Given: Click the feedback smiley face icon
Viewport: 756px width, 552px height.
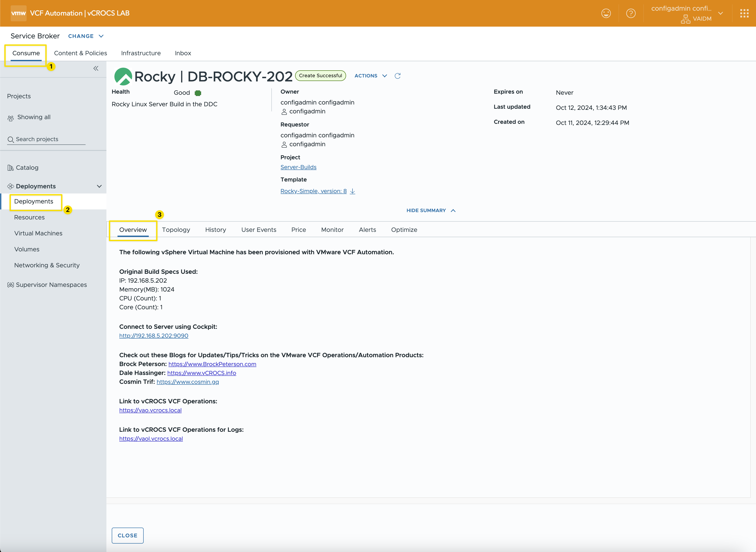Looking at the screenshot, I should tap(606, 13).
